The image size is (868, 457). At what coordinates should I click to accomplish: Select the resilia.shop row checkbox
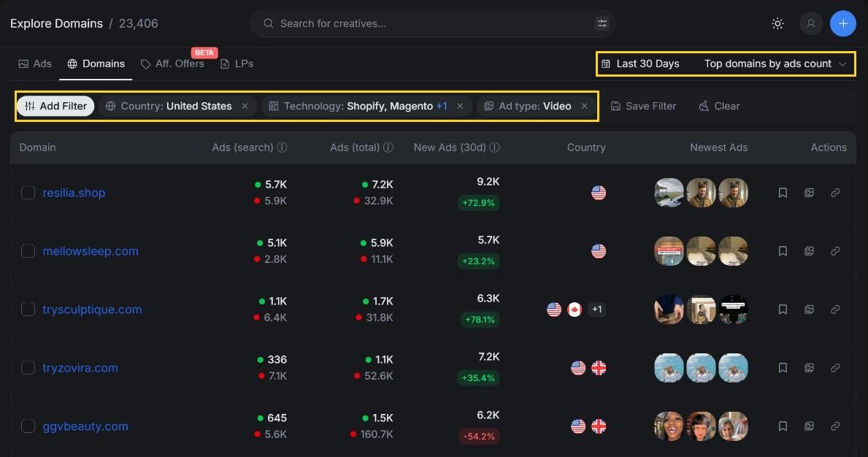pyautogui.click(x=28, y=193)
